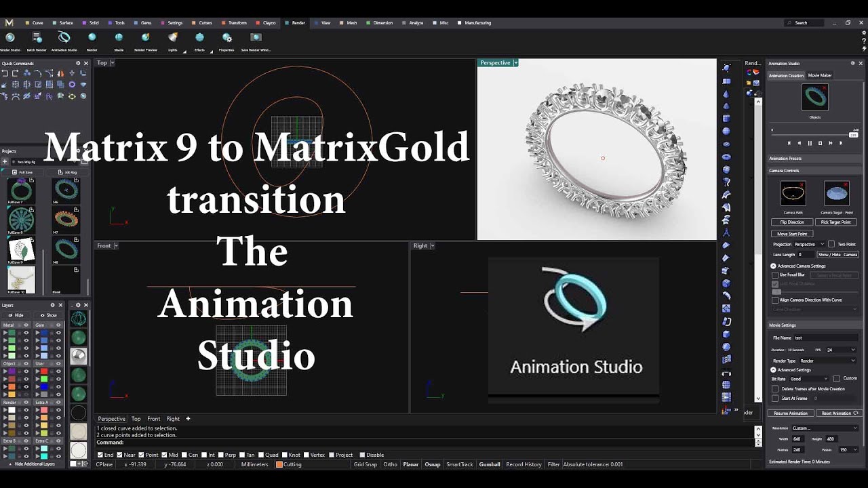Click the Pick Target Point button
Screen dimensions: 868x488
pos(835,222)
